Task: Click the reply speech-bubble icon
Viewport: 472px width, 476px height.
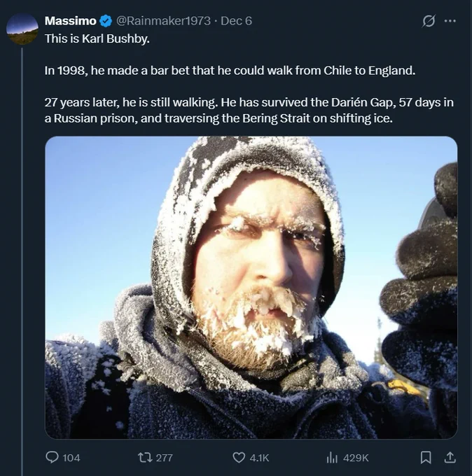Action: (x=52, y=457)
